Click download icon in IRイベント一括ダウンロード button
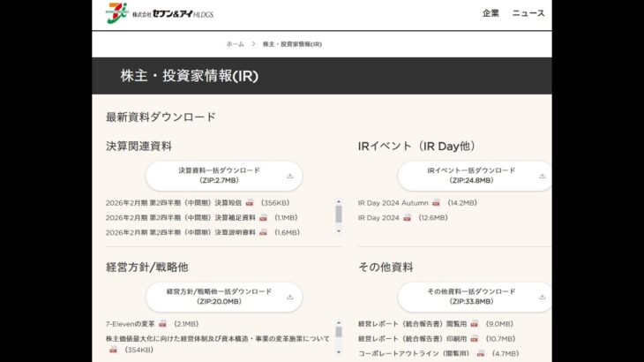The width and height of the screenshot is (644, 362). point(542,176)
